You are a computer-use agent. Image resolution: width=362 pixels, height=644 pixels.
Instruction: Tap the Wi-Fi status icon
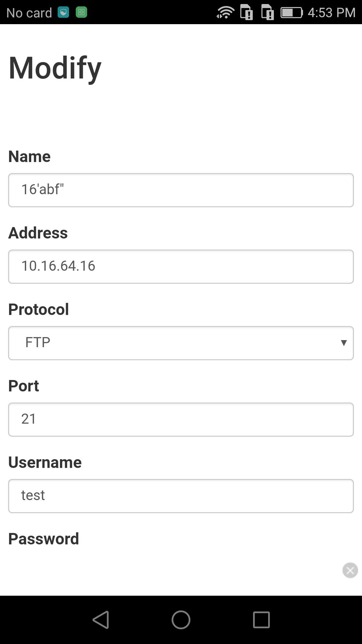[x=225, y=12]
